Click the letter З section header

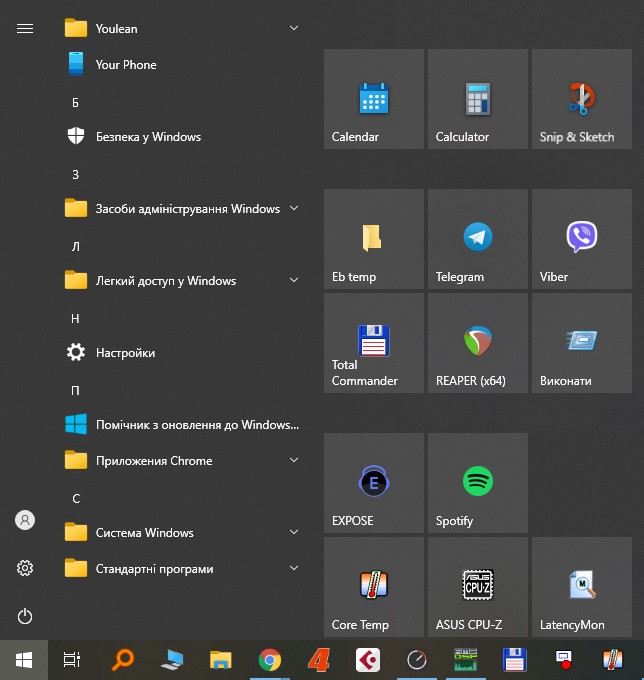click(x=75, y=175)
